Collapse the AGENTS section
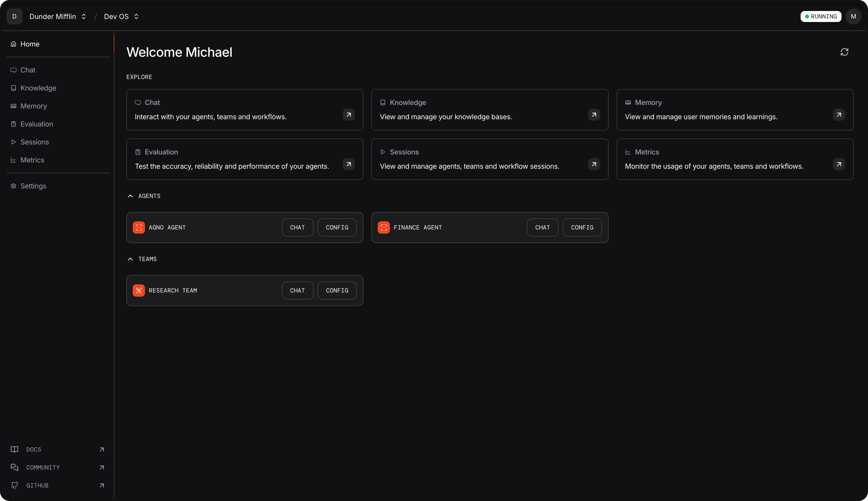 click(130, 196)
